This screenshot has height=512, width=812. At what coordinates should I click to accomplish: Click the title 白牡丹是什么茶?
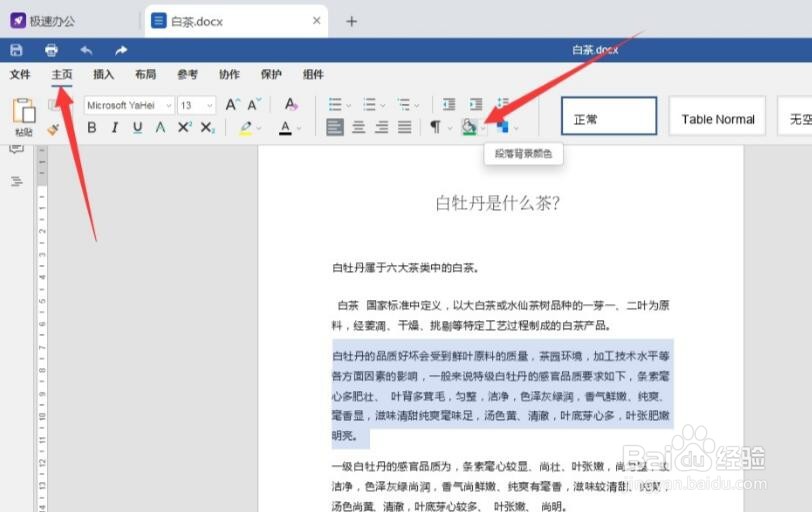[498, 203]
